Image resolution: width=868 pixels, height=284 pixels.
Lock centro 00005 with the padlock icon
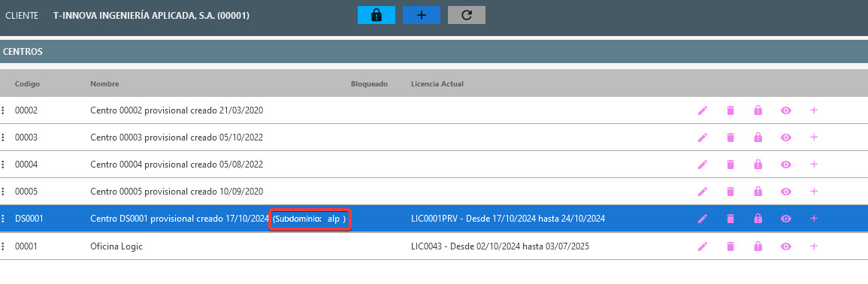pyautogui.click(x=758, y=192)
